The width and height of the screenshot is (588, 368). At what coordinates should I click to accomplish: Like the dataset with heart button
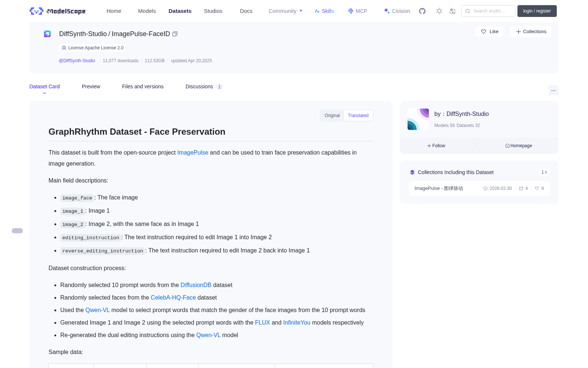point(489,32)
